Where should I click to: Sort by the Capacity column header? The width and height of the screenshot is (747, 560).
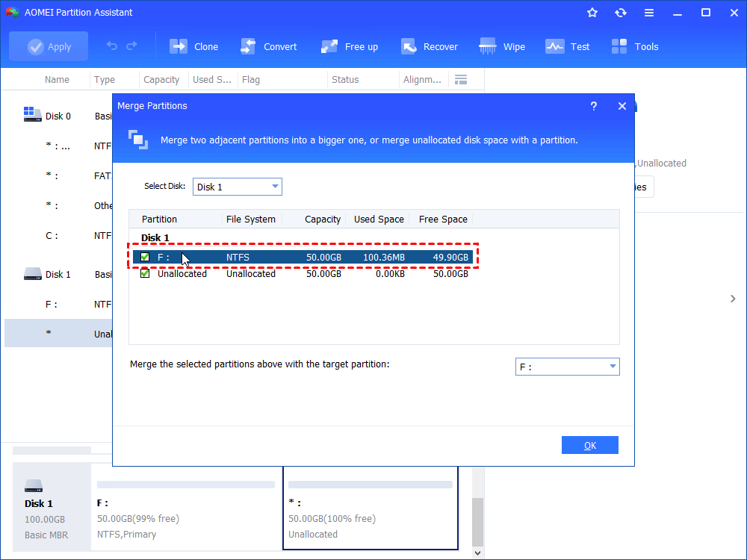(323, 220)
